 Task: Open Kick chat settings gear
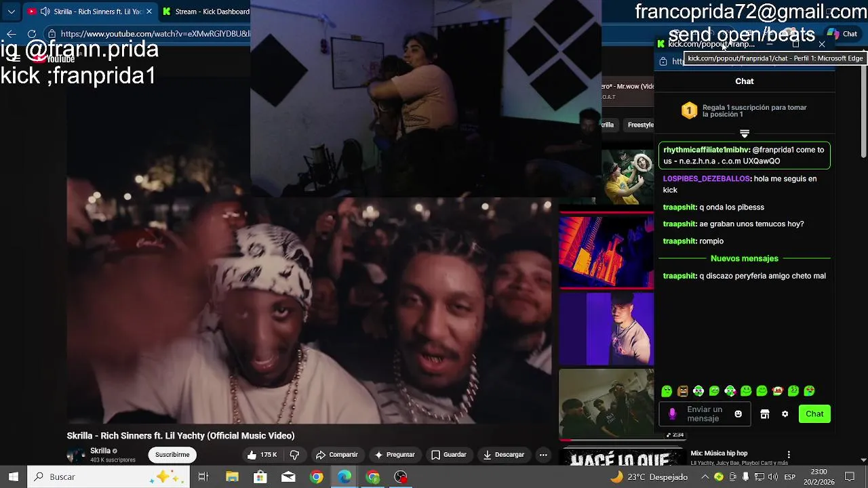pyautogui.click(x=785, y=414)
